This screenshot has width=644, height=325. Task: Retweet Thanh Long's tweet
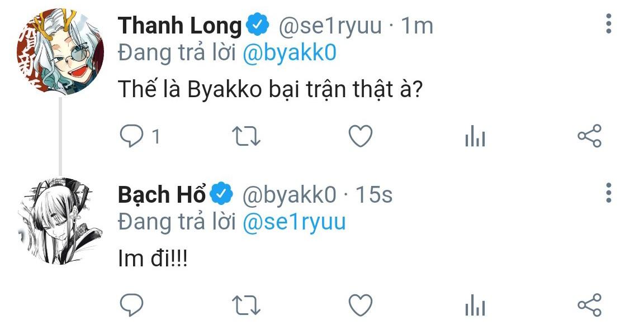coord(247,136)
